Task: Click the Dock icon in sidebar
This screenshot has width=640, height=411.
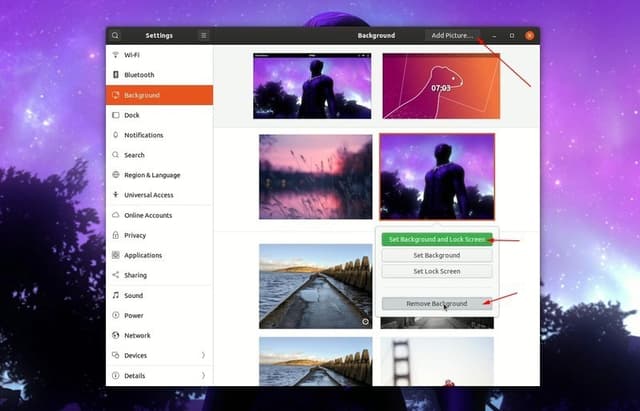Action: click(116, 115)
